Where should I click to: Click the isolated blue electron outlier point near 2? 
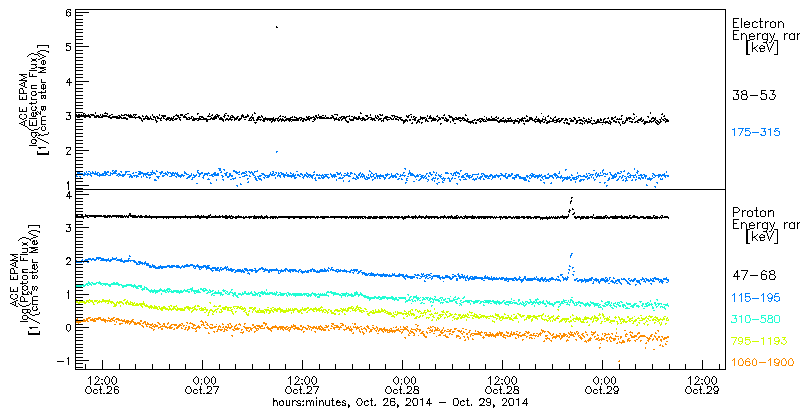click(277, 151)
